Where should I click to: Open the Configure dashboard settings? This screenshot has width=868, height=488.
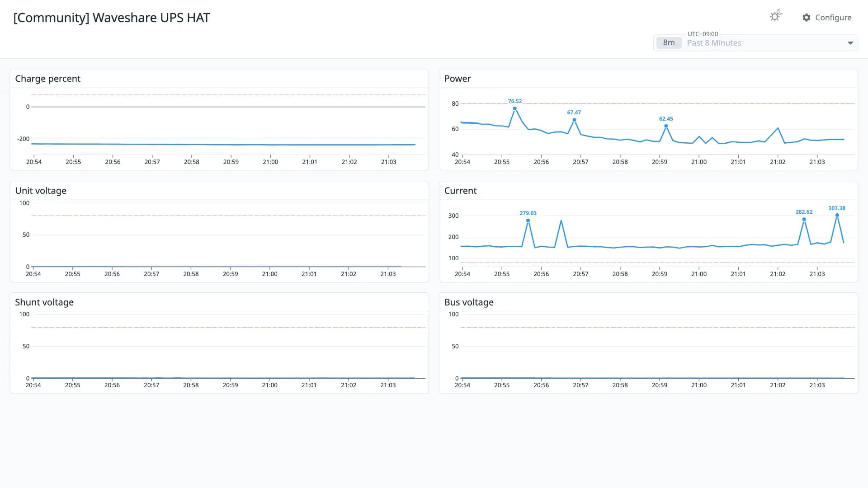click(827, 18)
